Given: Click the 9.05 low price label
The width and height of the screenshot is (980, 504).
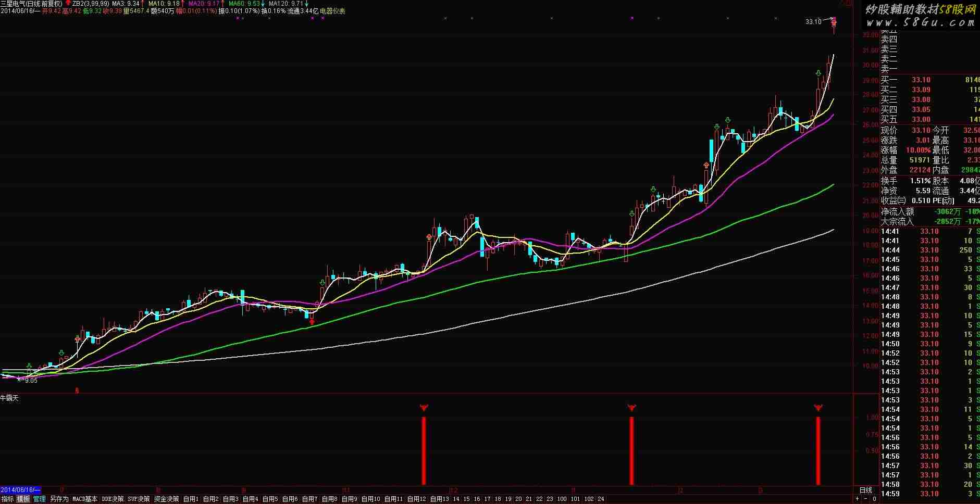Looking at the screenshot, I should [31, 381].
